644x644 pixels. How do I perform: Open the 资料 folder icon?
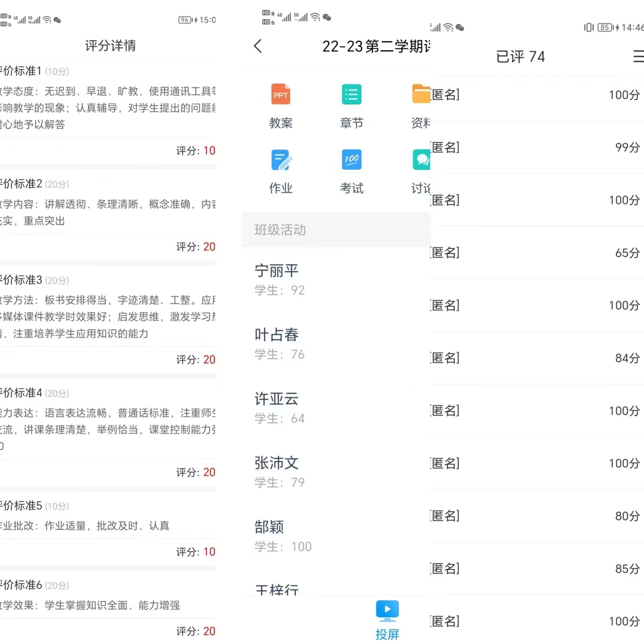(421, 95)
